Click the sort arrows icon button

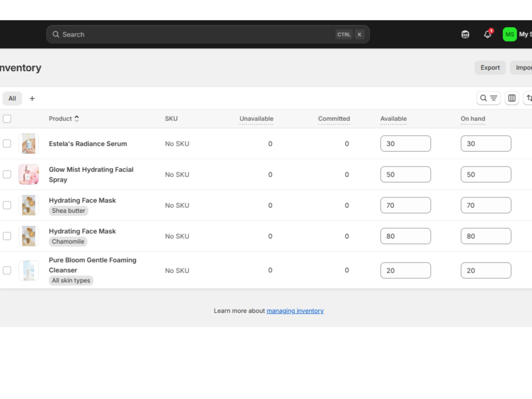click(x=528, y=98)
